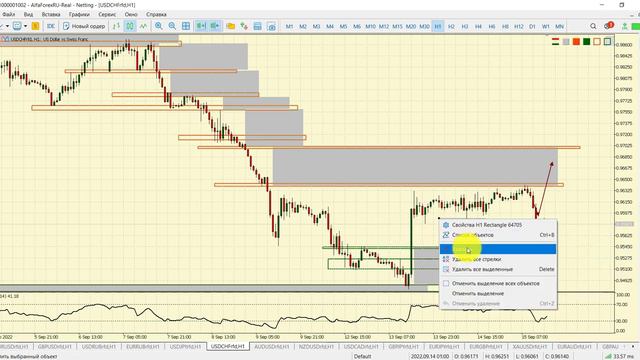
Task: Zoom in on the chart
Action: [159, 26]
